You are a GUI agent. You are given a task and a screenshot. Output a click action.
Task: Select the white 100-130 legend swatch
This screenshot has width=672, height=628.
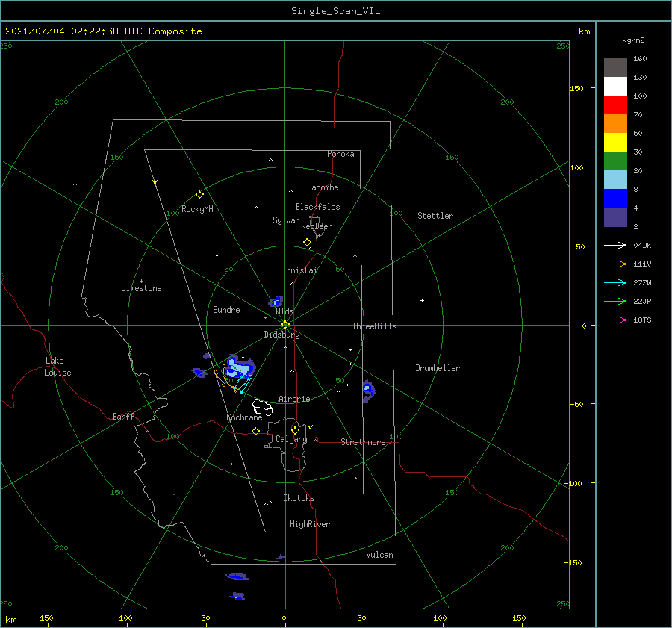[615, 87]
